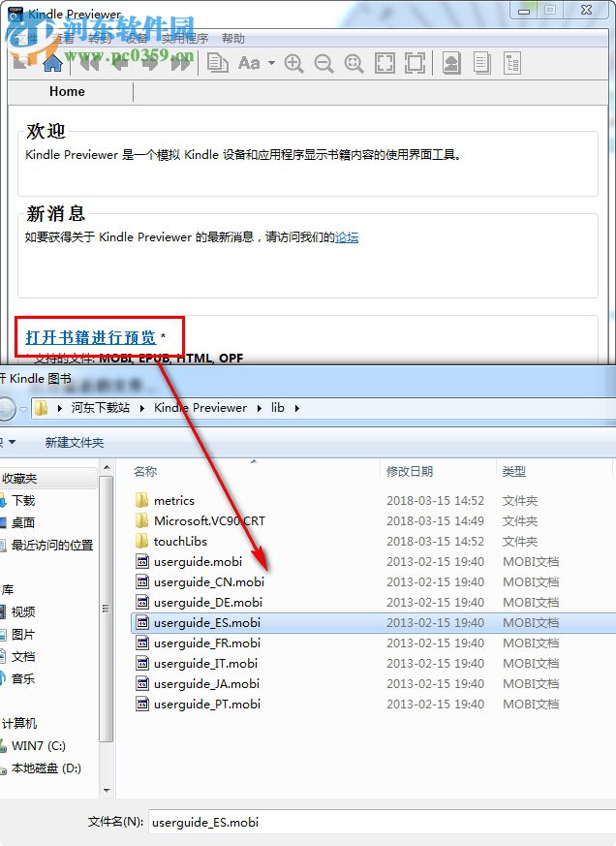This screenshot has width=616, height=846.
Task: Select 计算机 in navigation pane
Action: coord(19,724)
